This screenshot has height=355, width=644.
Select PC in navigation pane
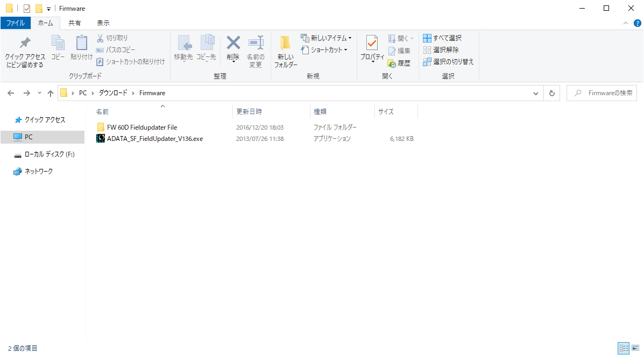click(43, 137)
